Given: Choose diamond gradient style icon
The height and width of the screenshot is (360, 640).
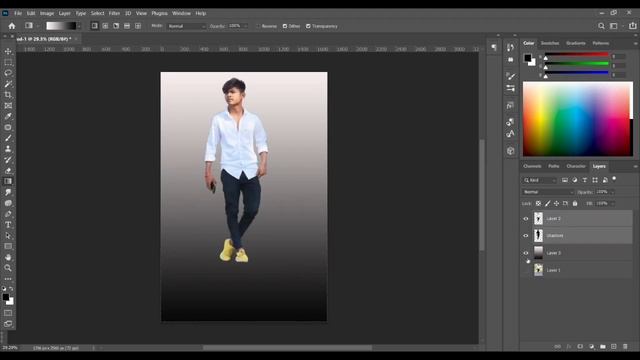Looking at the screenshot, I should click(138, 26).
